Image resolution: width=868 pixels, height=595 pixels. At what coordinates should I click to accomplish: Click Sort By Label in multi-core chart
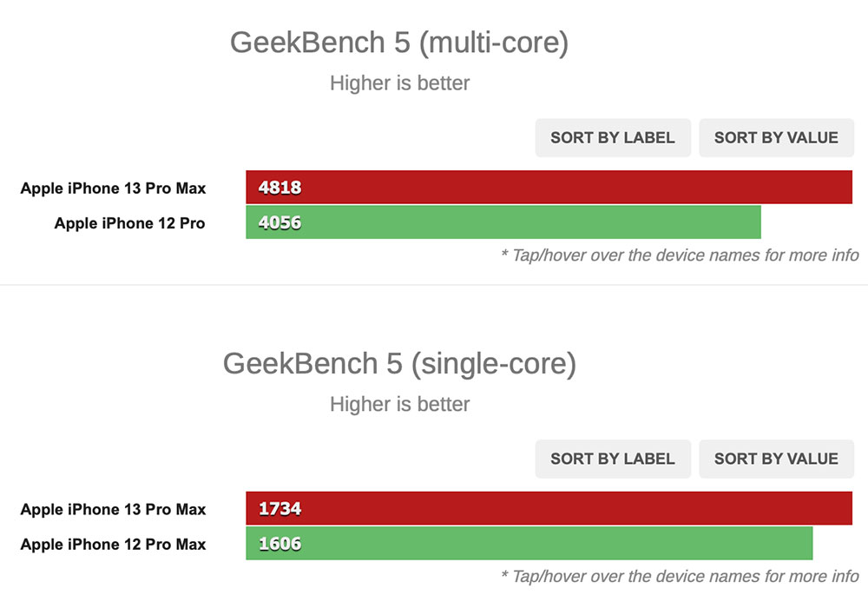[x=613, y=137]
